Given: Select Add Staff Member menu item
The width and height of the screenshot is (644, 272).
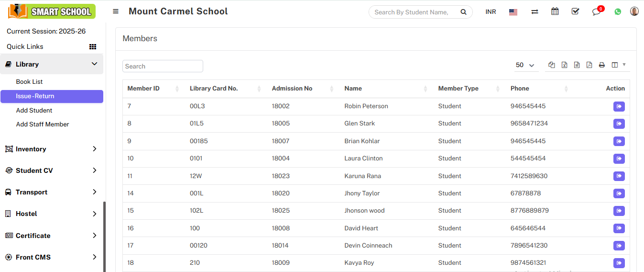Looking at the screenshot, I should click(x=43, y=125).
